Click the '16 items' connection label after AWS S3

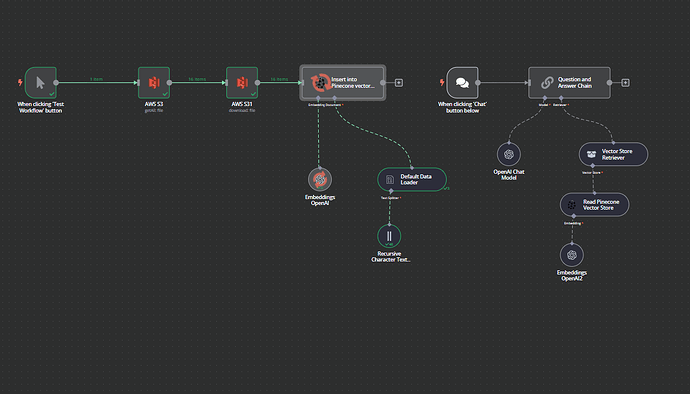(x=197, y=79)
